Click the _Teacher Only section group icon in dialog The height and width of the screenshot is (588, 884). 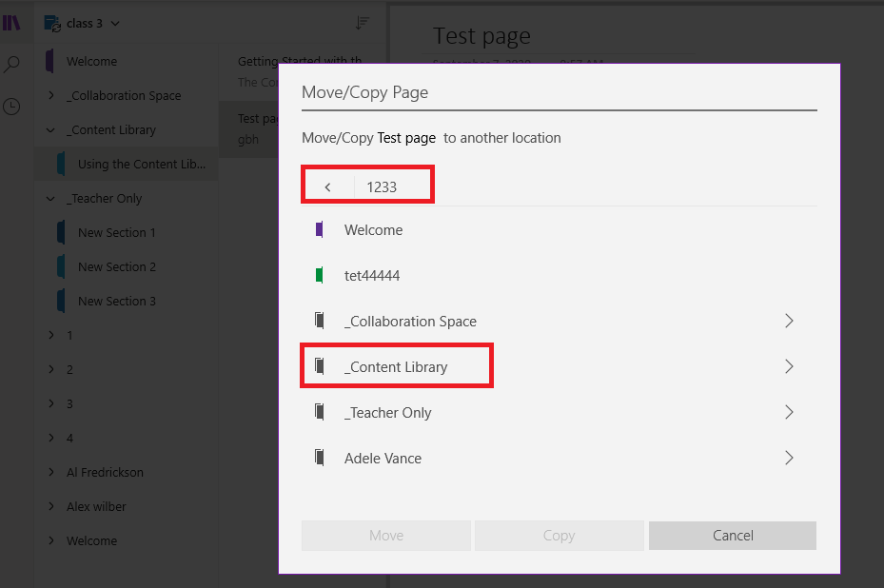(320, 412)
